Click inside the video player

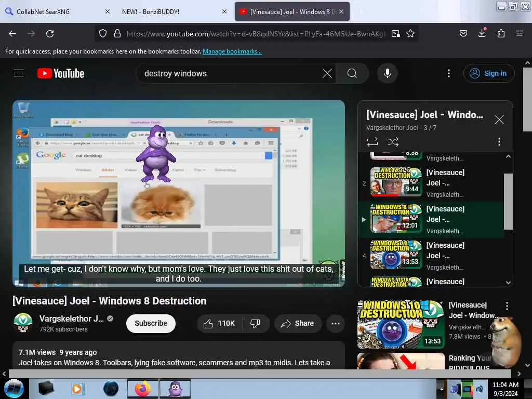179,193
